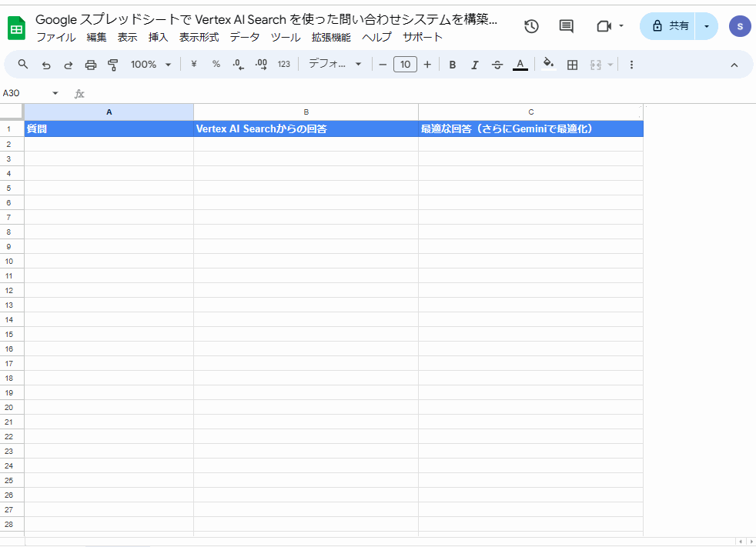Open version history from the clock icon
The height and width of the screenshot is (547, 756).
tap(530, 25)
